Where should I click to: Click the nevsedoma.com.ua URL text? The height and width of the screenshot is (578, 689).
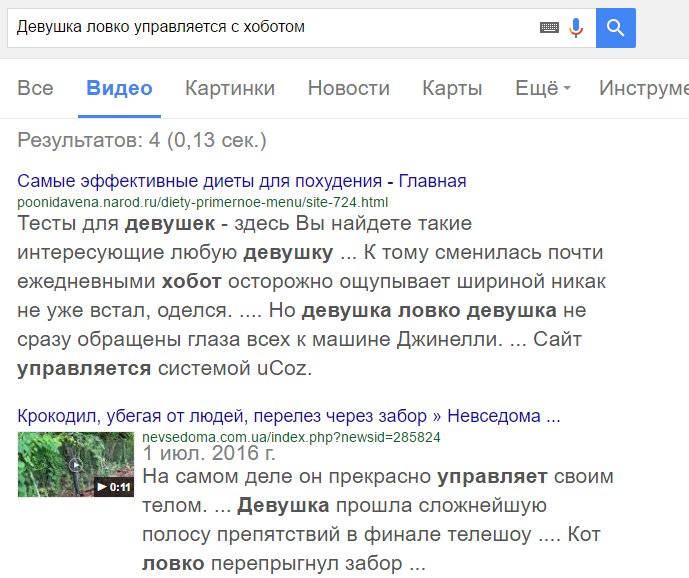pos(291,437)
